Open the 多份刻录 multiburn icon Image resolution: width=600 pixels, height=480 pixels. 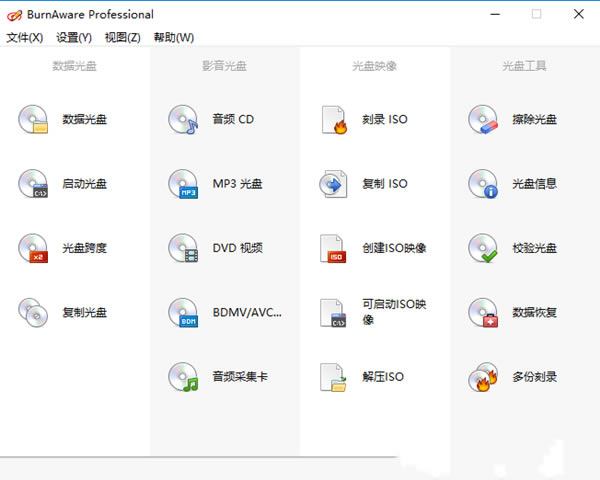pos(483,377)
